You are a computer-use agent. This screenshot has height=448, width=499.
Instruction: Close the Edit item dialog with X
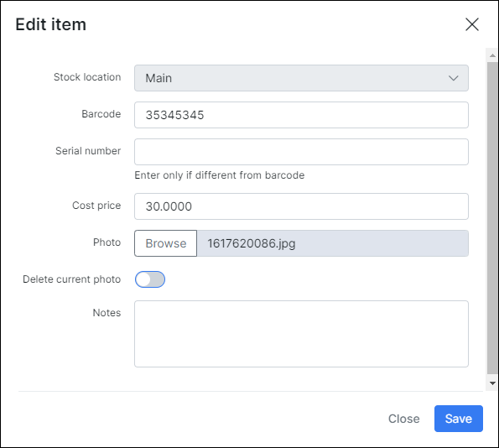472,24
